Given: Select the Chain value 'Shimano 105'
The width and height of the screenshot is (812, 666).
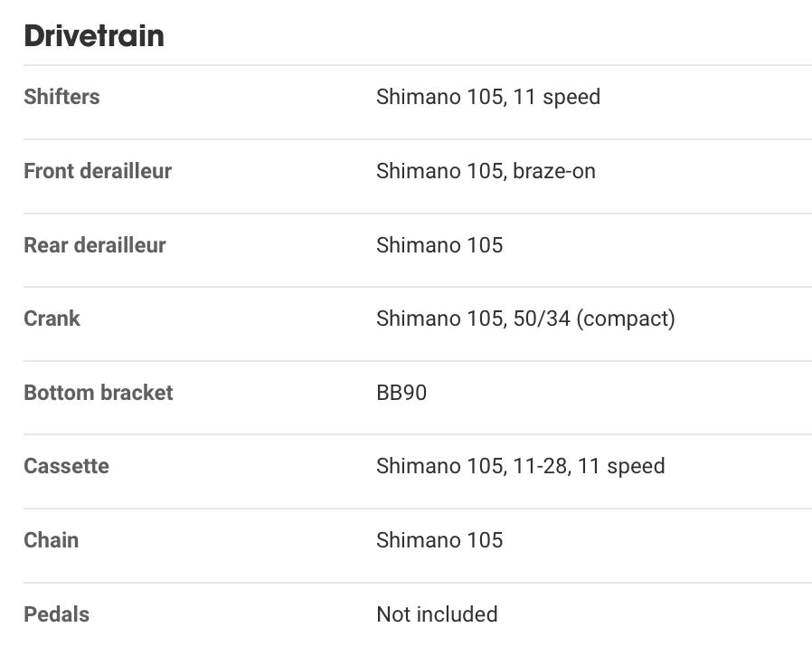Looking at the screenshot, I should (x=439, y=540).
